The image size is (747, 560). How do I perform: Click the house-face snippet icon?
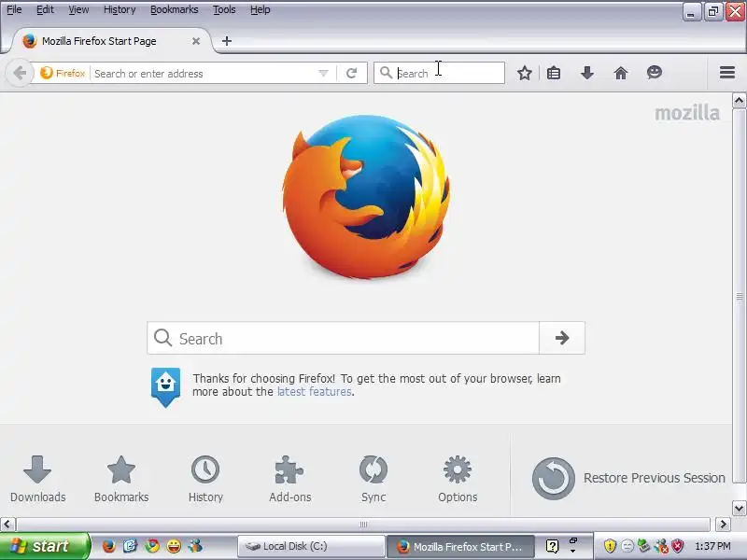(165, 386)
